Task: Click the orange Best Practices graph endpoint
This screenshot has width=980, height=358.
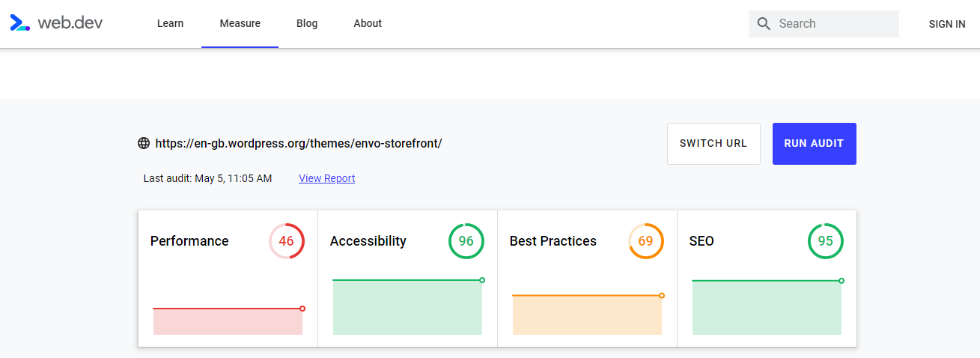Action: pyautogui.click(x=662, y=296)
